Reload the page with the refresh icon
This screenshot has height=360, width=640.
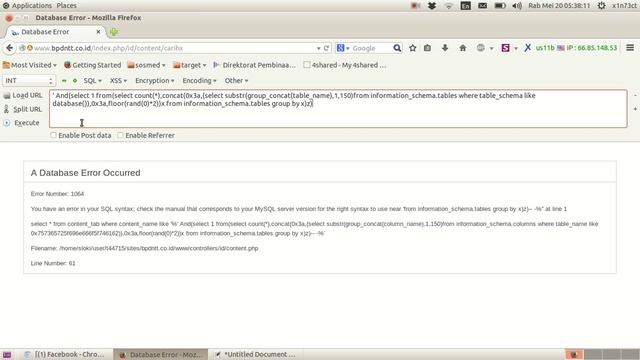pos(327,48)
